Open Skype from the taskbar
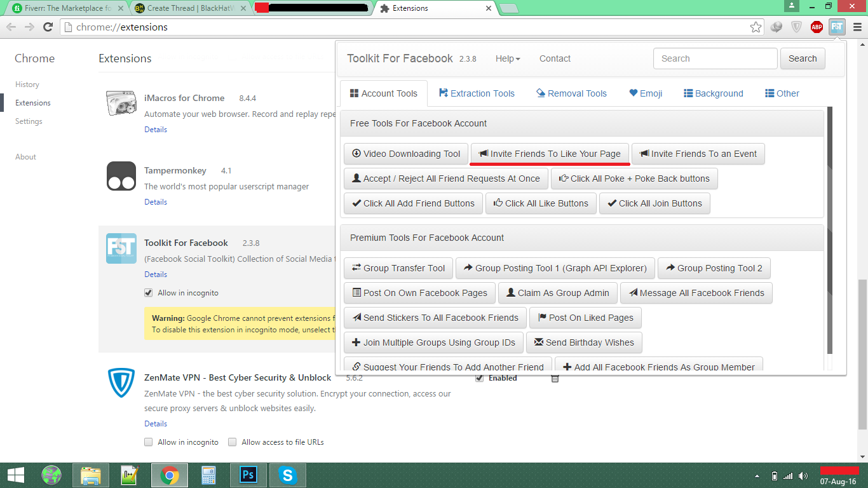Viewport: 868px width, 488px height. (288, 475)
